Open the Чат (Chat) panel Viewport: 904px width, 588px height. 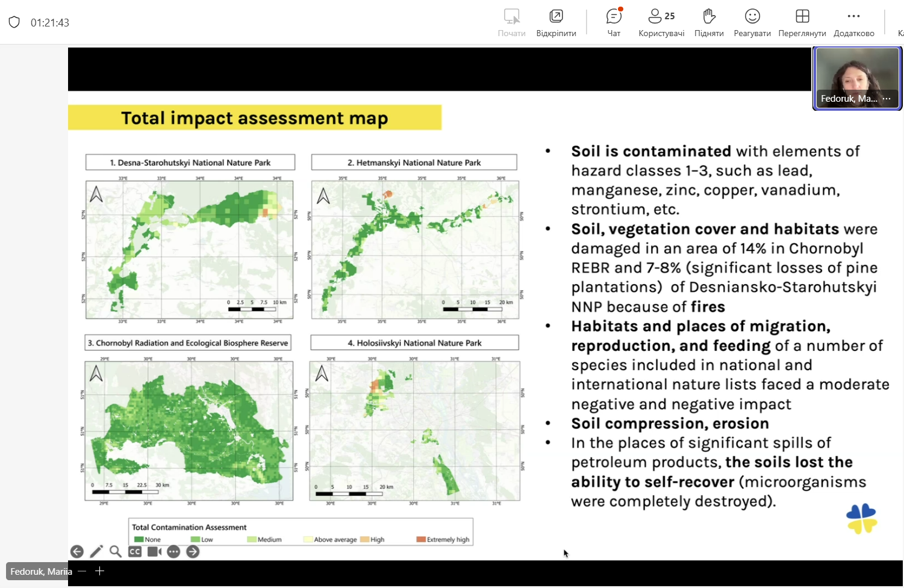point(614,22)
